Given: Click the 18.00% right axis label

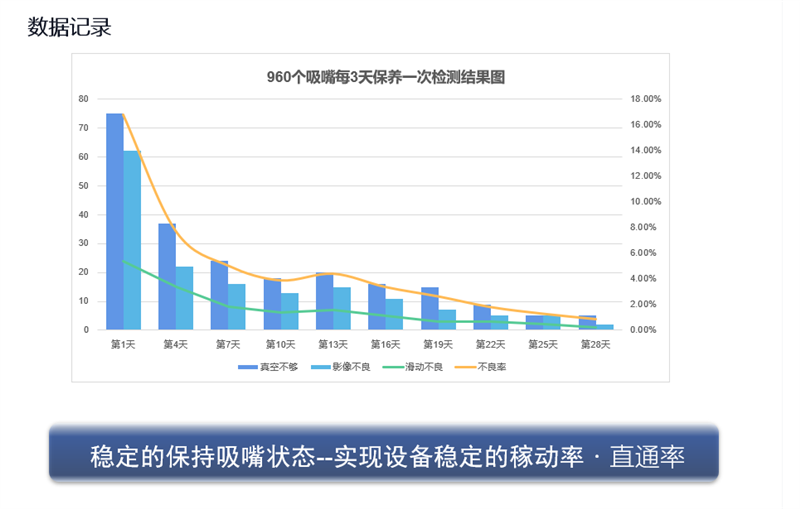Looking at the screenshot, I should (x=646, y=99).
